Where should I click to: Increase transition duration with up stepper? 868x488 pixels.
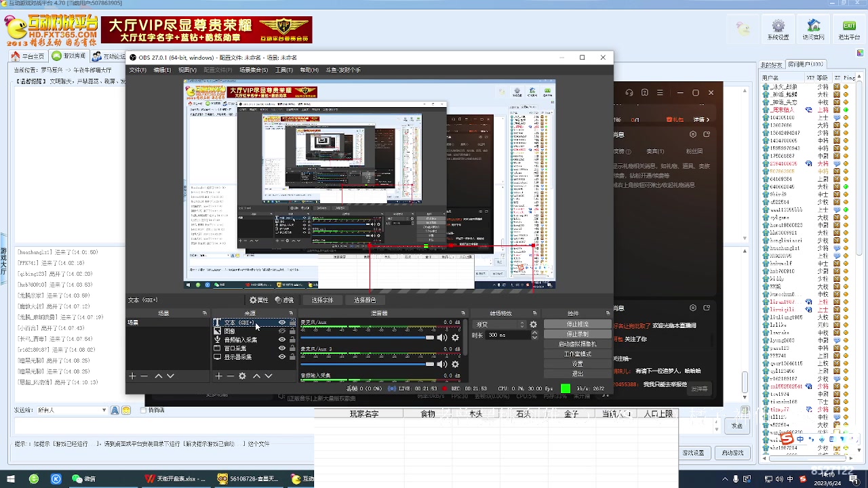coord(534,333)
